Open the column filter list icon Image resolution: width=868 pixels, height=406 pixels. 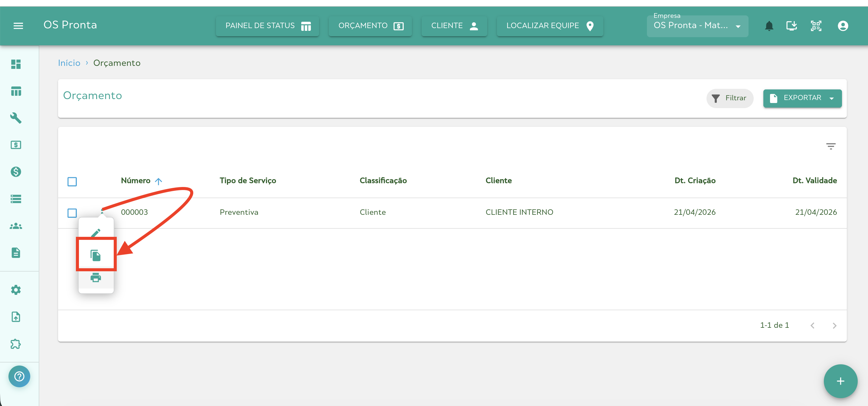(x=830, y=146)
